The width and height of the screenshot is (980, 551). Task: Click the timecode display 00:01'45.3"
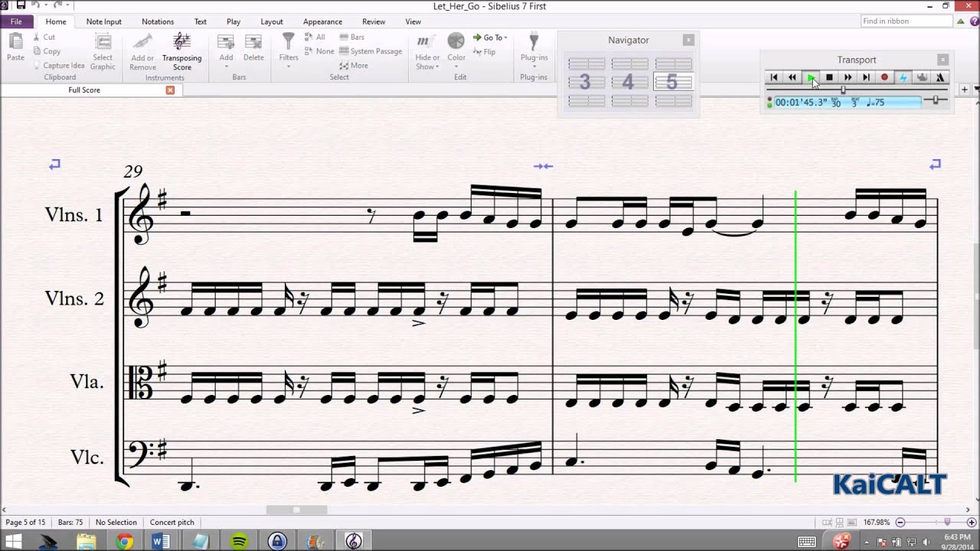802,103
